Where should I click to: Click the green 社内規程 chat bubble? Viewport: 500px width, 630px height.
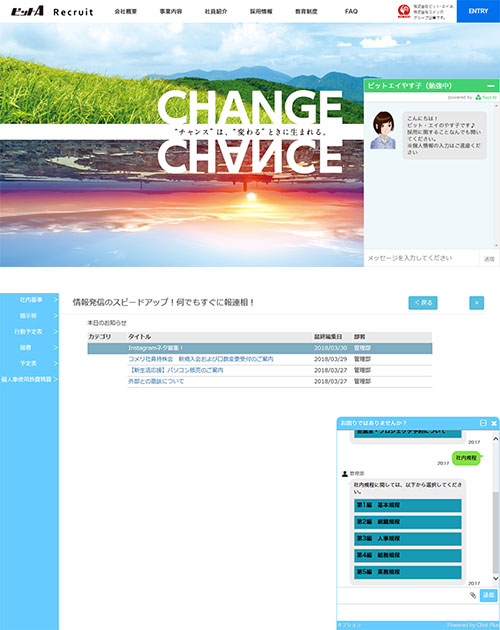pos(466,458)
